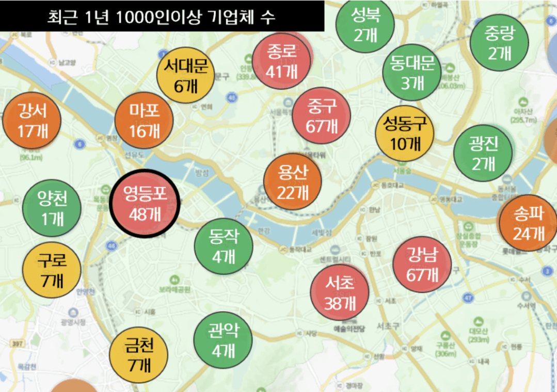Choose the 중랑 2개 circle
557x392 pixels.
tap(500, 43)
